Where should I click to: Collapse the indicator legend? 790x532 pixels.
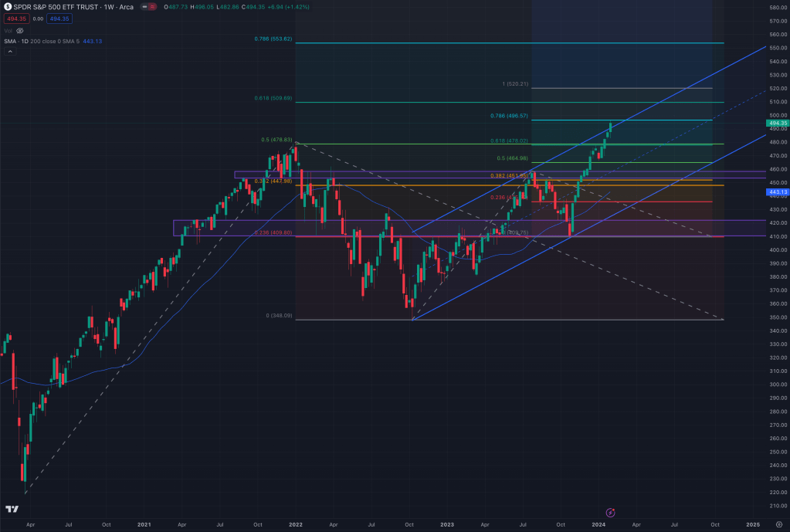tap(11, 52)
